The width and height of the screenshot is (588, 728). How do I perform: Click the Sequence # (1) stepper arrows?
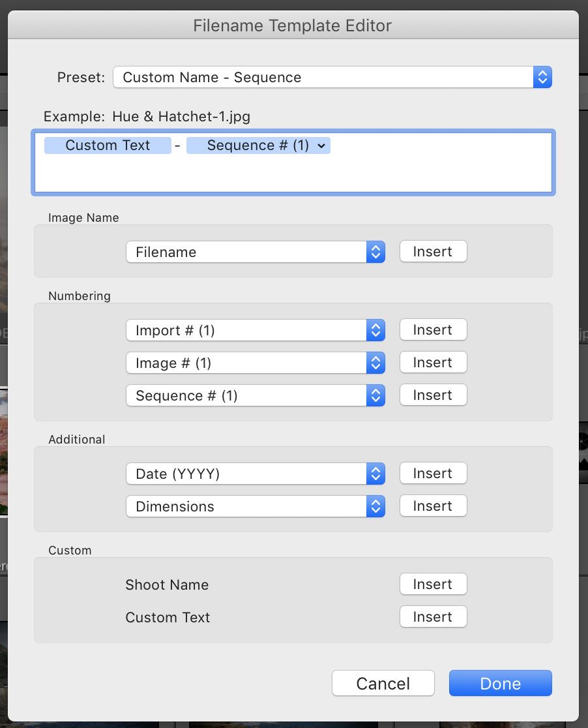click(x=375, y=395)
